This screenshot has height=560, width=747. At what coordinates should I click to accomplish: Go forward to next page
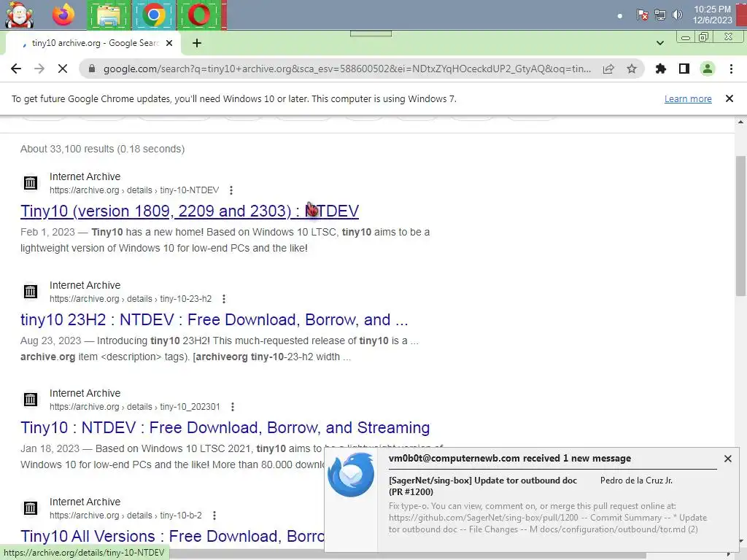tap(39, 69)
